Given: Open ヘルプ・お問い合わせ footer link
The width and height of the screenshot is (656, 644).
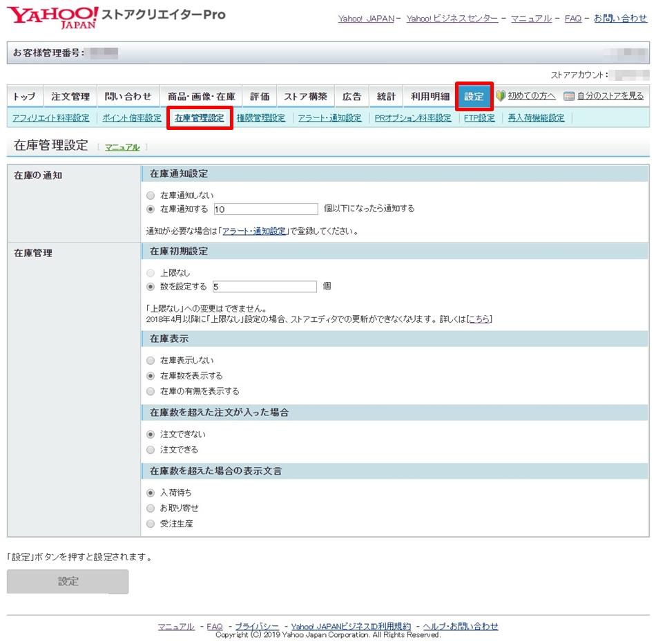Looking at the screenshot, I should tap(461, 627).
